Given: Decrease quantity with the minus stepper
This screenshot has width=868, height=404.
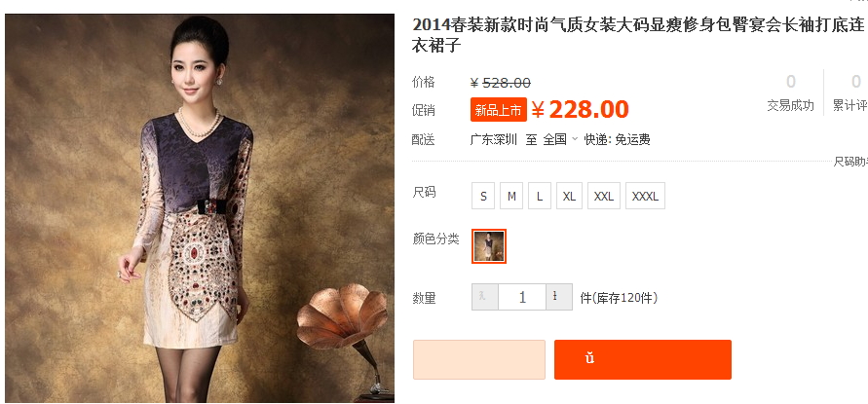Looking at the screenshot, I should pyautogui.click(x=485, y=297).
